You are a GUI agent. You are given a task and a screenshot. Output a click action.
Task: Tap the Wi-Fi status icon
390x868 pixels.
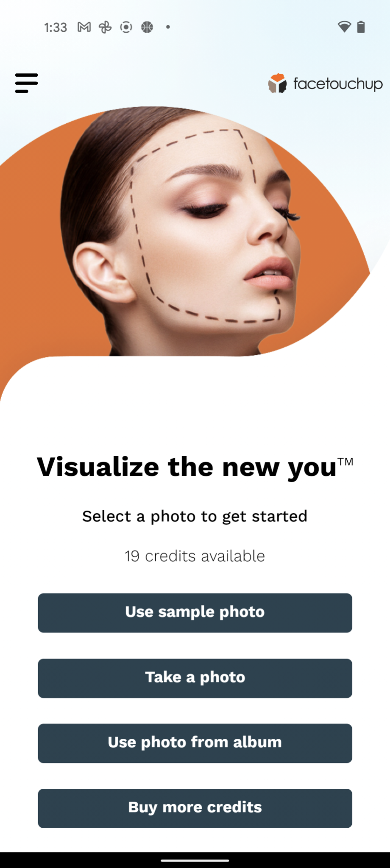[x=344, y=27]
